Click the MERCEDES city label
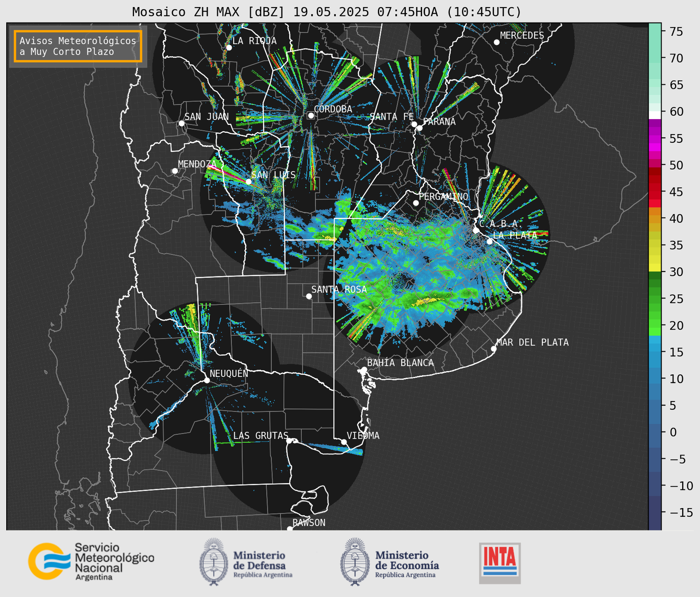Viewport: 700px width, 597px height. click(x=522, y=36)
